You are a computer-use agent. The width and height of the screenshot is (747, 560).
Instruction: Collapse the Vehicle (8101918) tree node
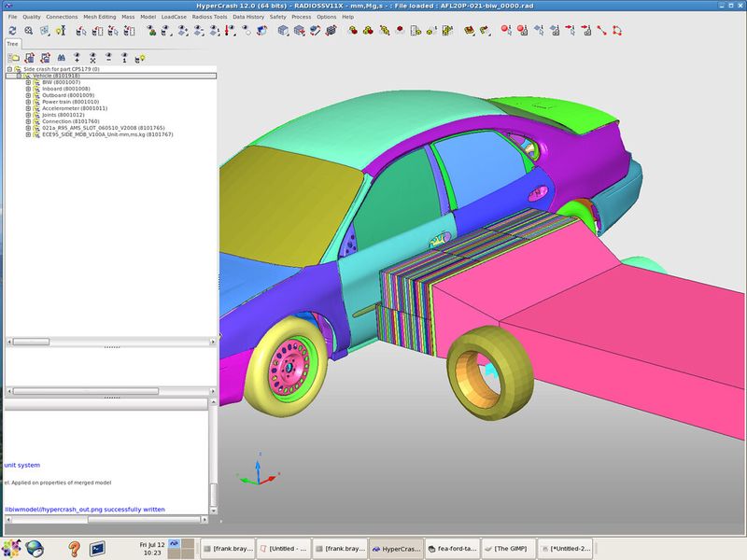(x=19, y=76)
